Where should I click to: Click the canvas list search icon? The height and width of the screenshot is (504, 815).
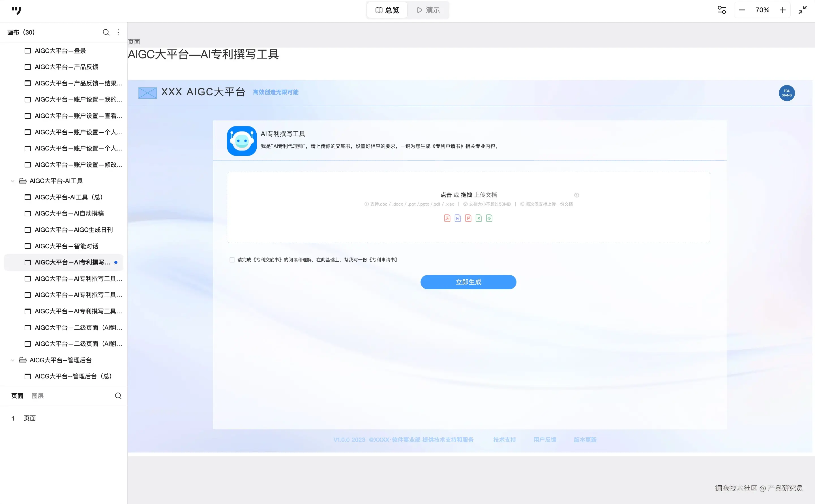[106, 32]
